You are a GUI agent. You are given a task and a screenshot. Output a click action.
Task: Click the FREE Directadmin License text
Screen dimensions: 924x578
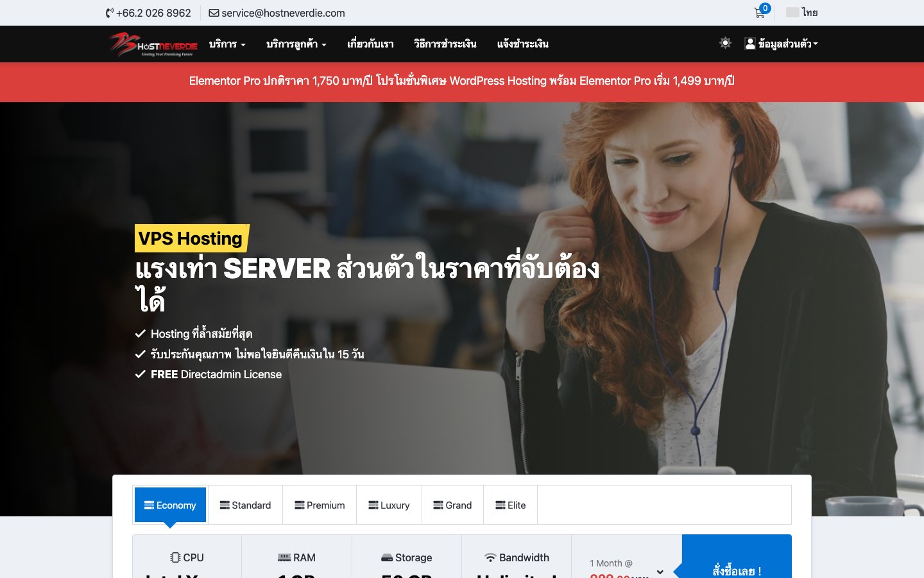216,374
